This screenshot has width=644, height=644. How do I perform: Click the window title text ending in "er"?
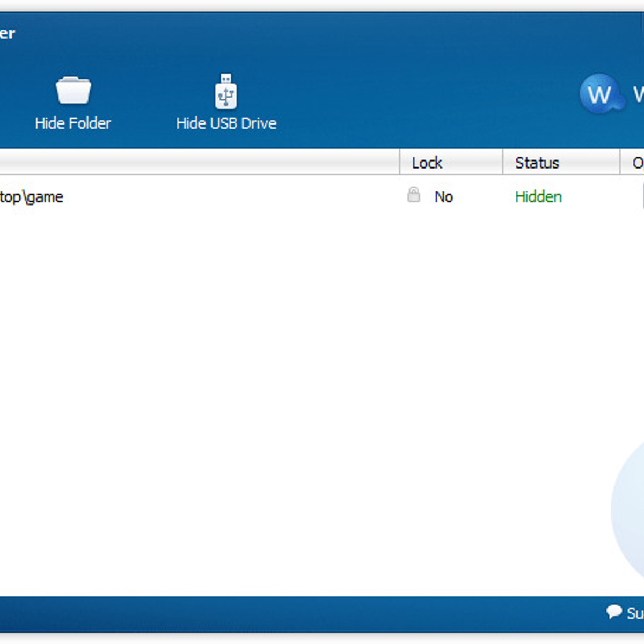click(8, 33)
